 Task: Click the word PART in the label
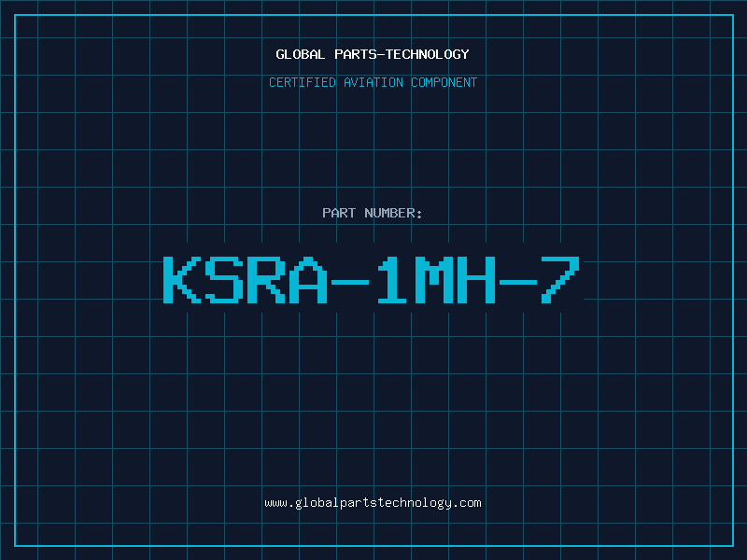[x=339, y=213]
